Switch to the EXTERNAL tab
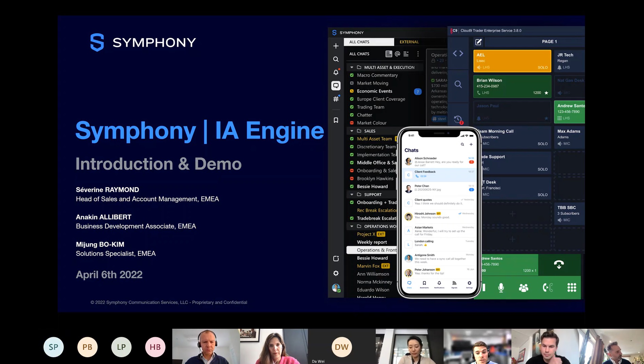The height and width of the screenshot is (364, 644). coord(409,42)
